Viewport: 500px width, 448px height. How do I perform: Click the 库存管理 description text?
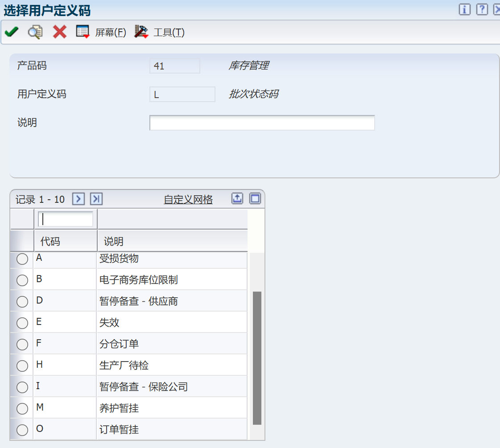click(x=249, y=66)
